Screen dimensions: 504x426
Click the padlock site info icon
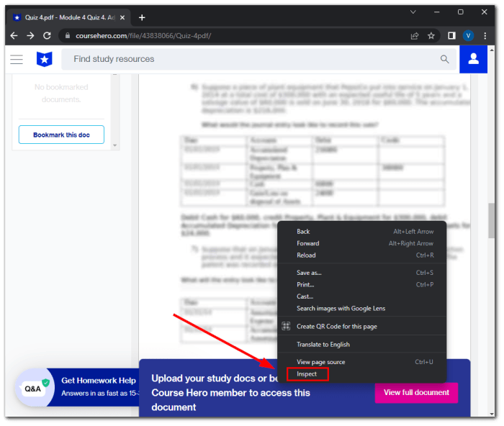[x=68, y=36]
